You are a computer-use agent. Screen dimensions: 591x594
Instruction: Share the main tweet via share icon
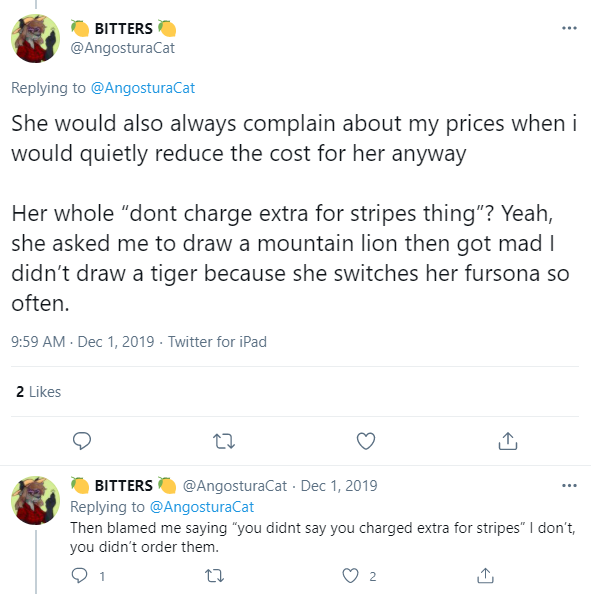508,441
